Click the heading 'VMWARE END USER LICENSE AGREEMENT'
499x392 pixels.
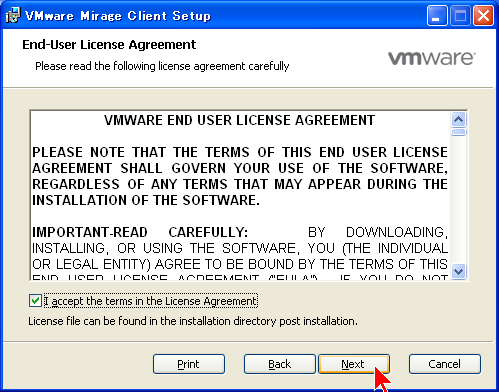pyautogui.click(x=239, y=120)
